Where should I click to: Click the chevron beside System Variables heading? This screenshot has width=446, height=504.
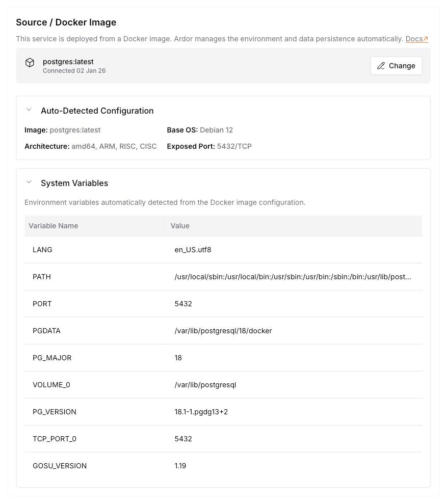(29, 181)
